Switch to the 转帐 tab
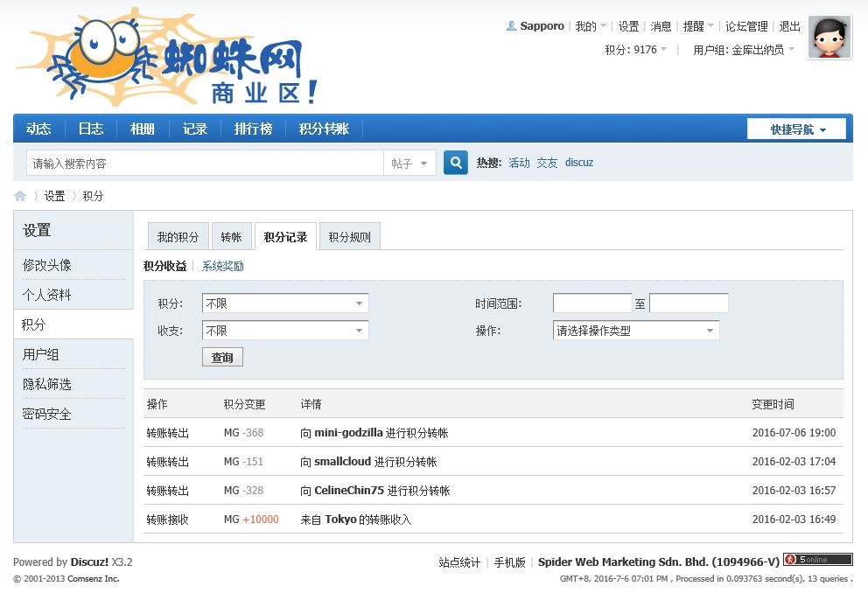 (x=231, y=237)
